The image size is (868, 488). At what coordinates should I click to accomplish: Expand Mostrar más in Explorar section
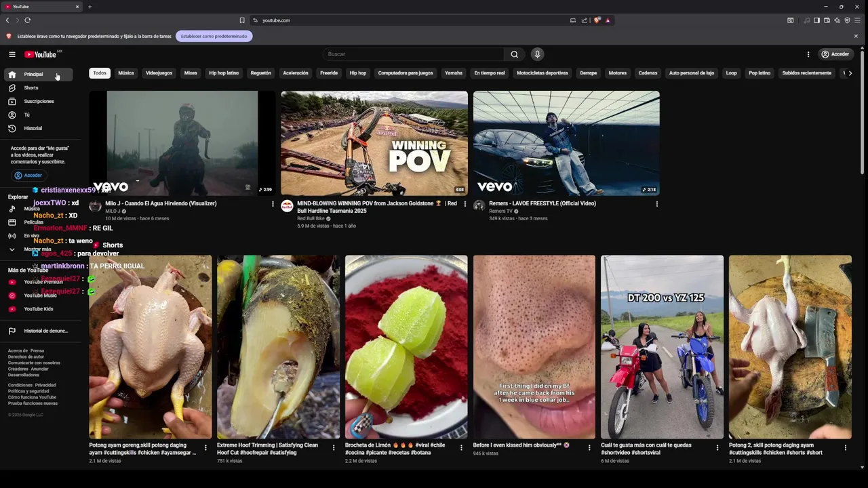coord(38,249)
